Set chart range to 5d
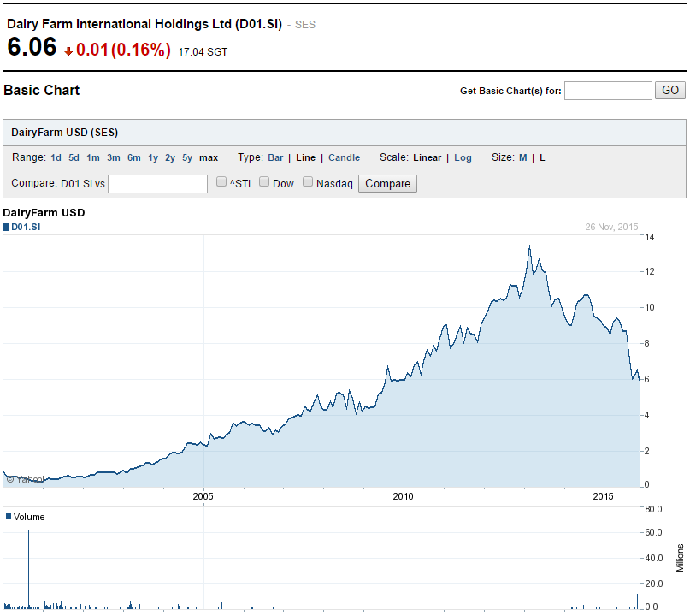Viewport: 690px width, 616px height. click(x=74, y=157)
